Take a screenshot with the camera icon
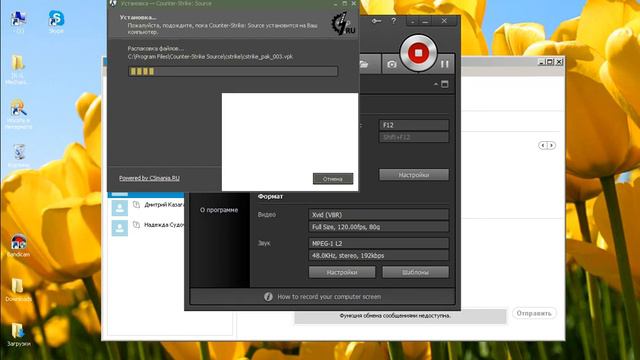 (391, 64)
